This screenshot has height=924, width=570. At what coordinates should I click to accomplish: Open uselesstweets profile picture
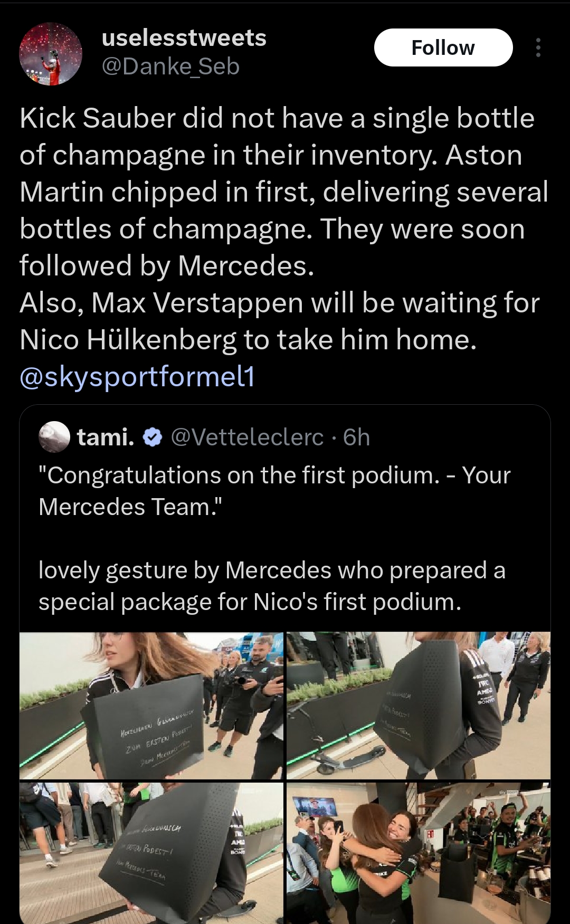click(51, 54)
